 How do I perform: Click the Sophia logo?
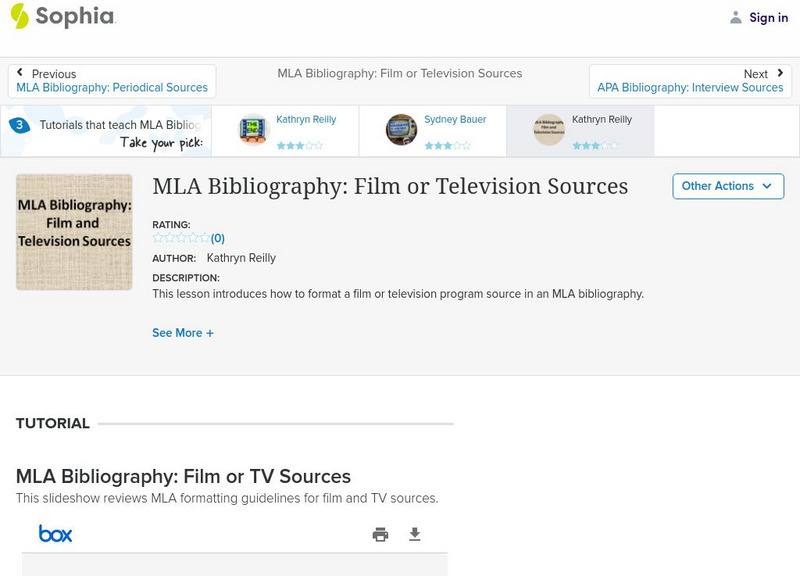[65, 17]
